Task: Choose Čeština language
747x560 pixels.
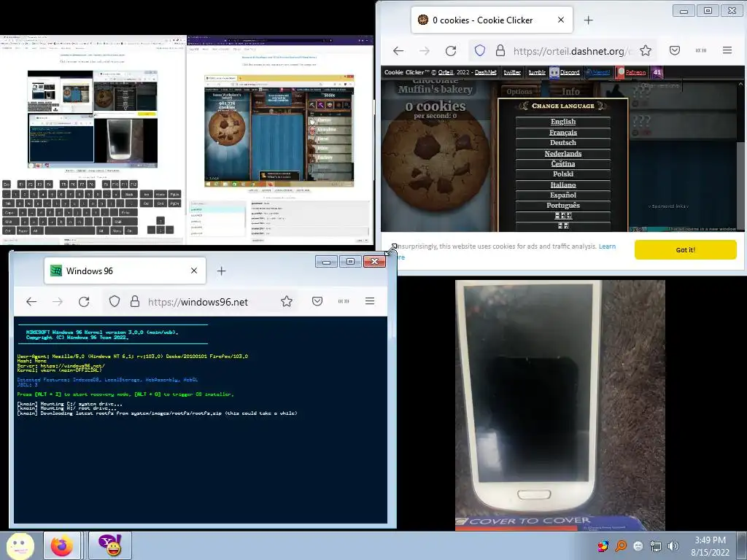Action: (x=562, y=164)
